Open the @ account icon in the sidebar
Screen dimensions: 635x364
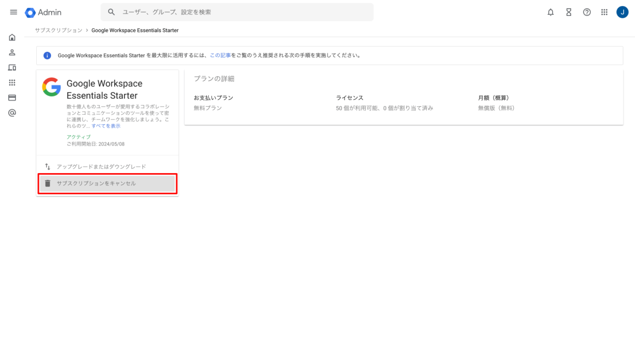12,113
